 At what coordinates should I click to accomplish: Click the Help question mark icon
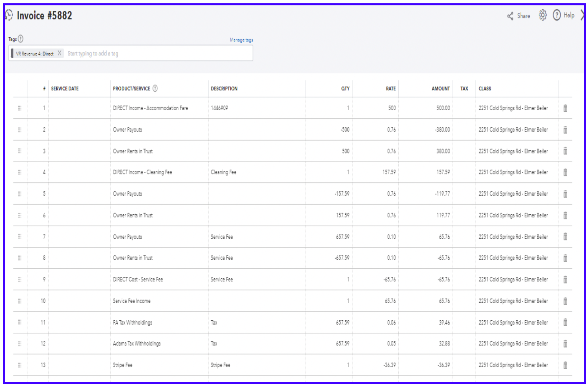556,15
